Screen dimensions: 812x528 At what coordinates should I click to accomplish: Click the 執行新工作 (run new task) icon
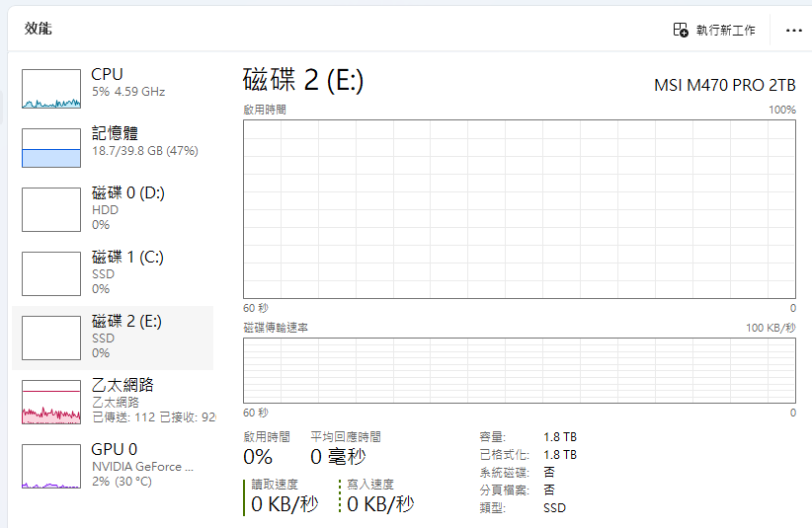click(x=681, y=30)
